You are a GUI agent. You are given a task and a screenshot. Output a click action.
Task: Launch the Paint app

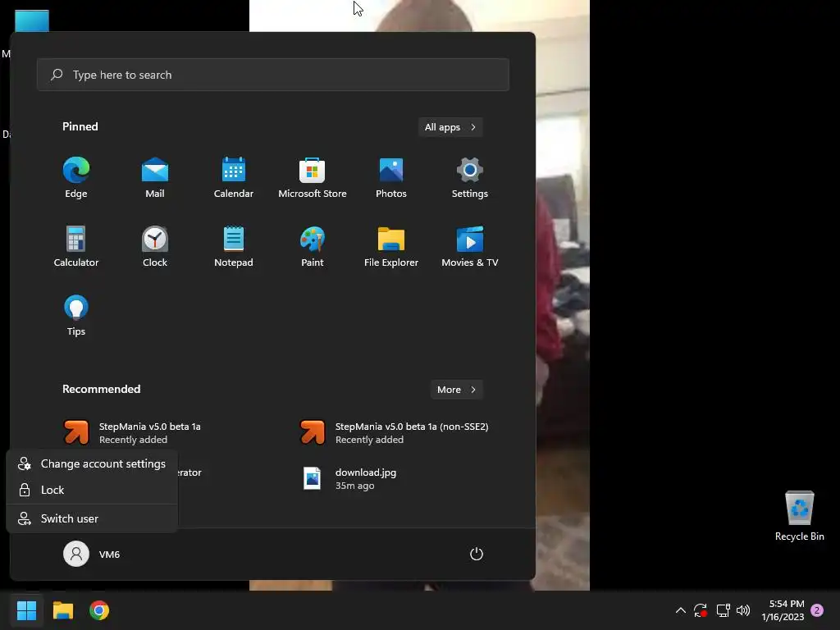(x=313, y=246)
